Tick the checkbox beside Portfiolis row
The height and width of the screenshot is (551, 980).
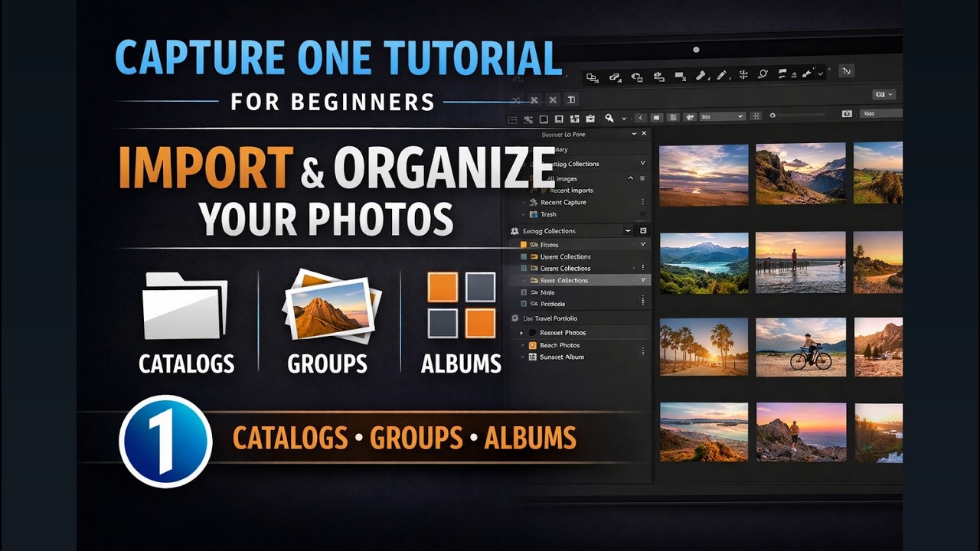pos(524,304)
